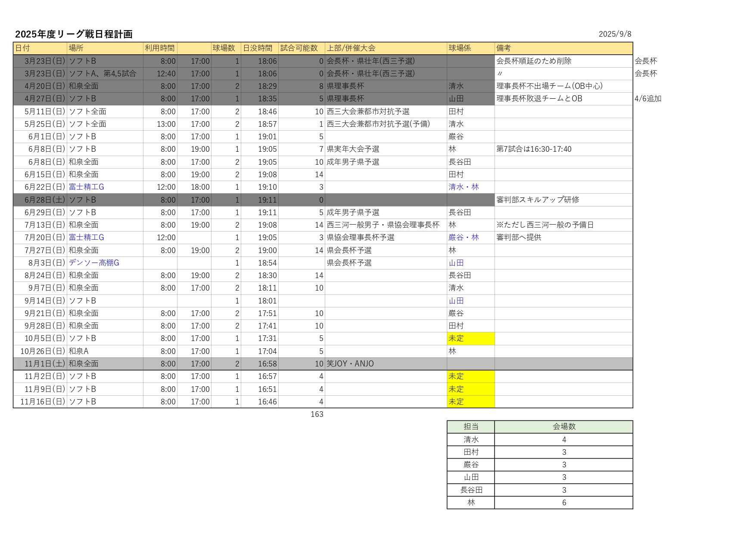
Task: Click 清水 in the summary table
Action: pos(471,440)
